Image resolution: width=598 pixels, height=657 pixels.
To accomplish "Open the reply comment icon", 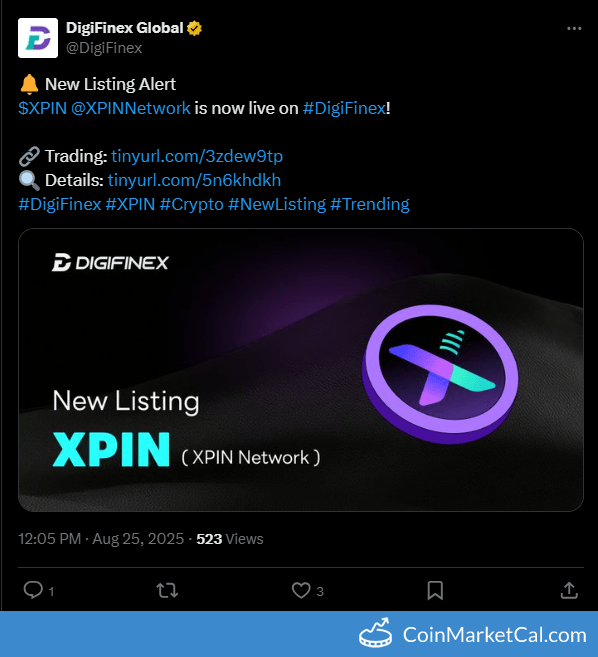I will click(x=33, y=590).
